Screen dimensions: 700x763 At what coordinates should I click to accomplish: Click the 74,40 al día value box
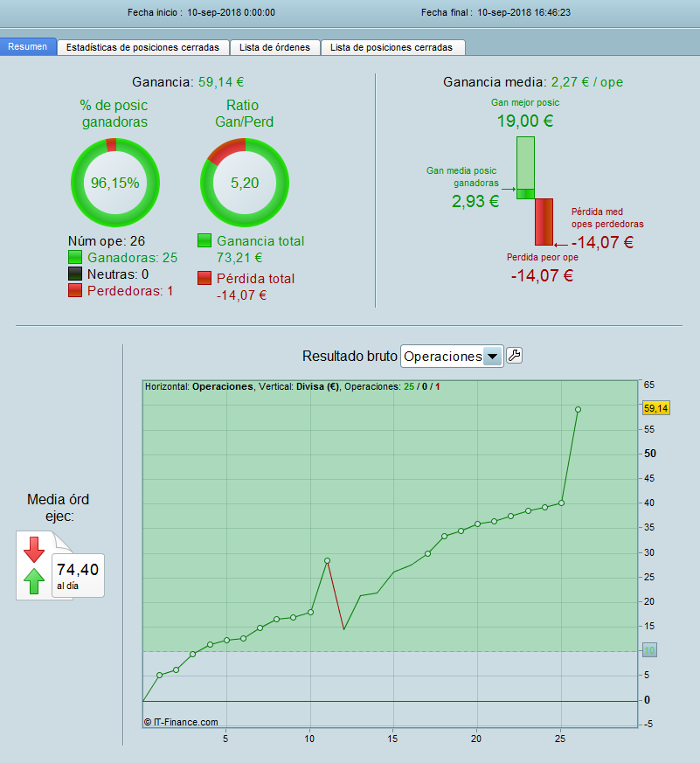pos(78,575)
